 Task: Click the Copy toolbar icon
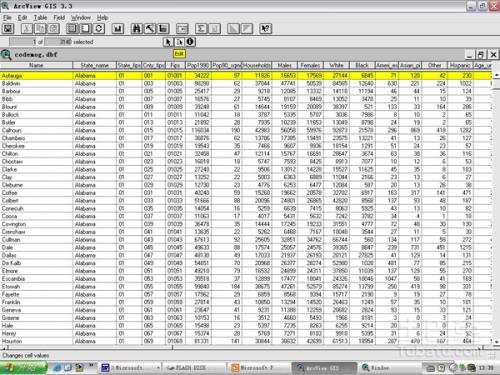[40, 29]
